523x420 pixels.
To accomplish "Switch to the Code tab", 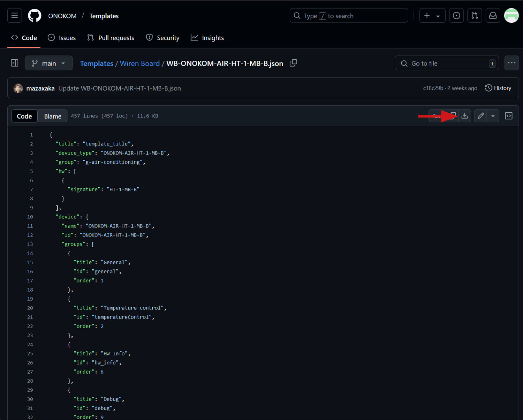I will pyautogui.click(x=24, y=38).
